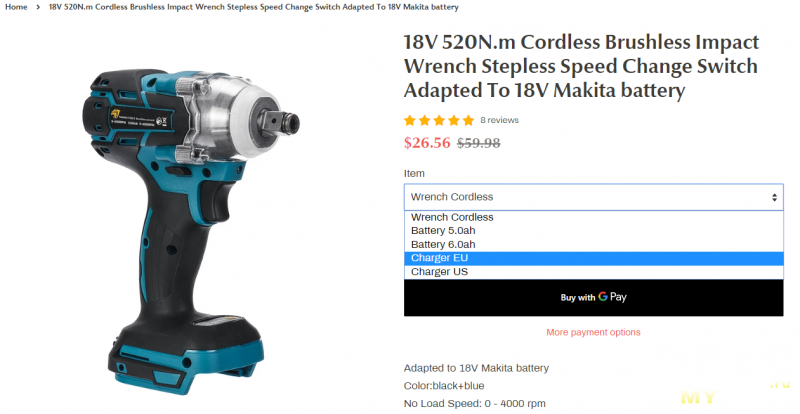The height and width of the screenshot is (414, 800).
Task: Click the Google G logo in pay button
Action: tap(603, 297)
